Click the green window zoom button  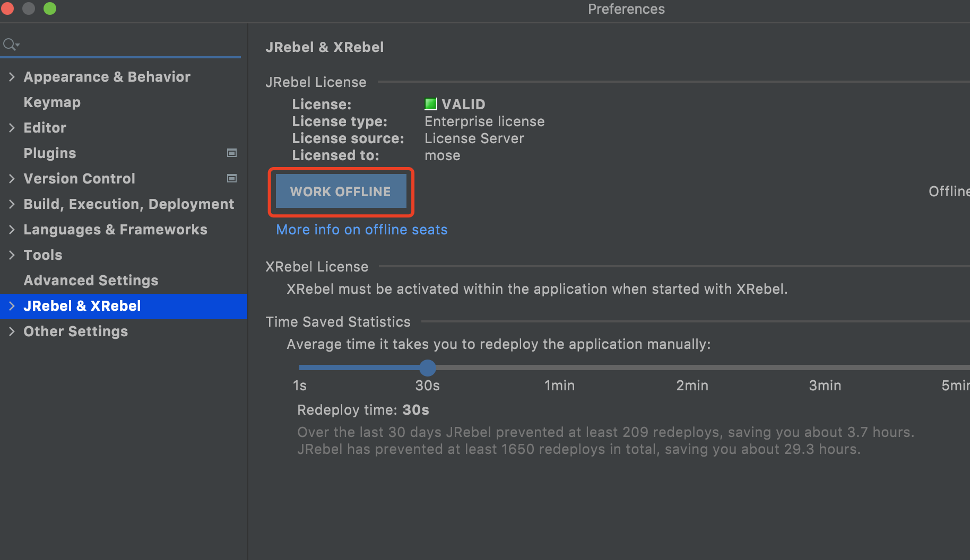[x=50, y=8]
